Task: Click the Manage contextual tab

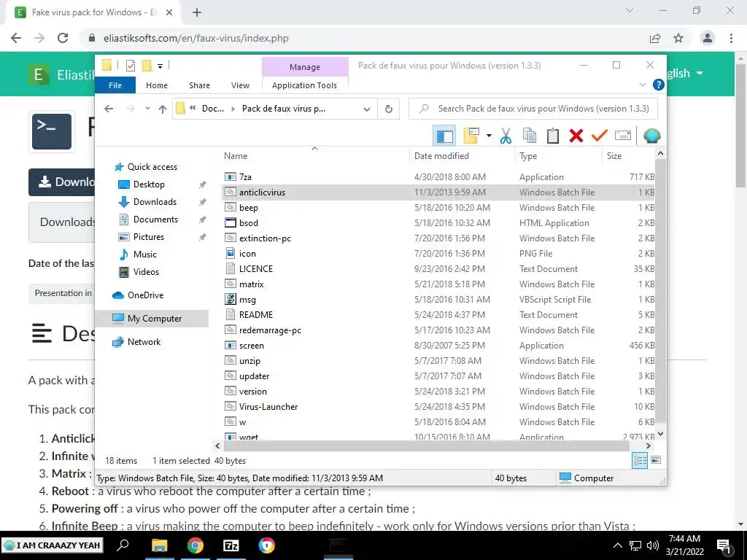Action: [305, 67]
